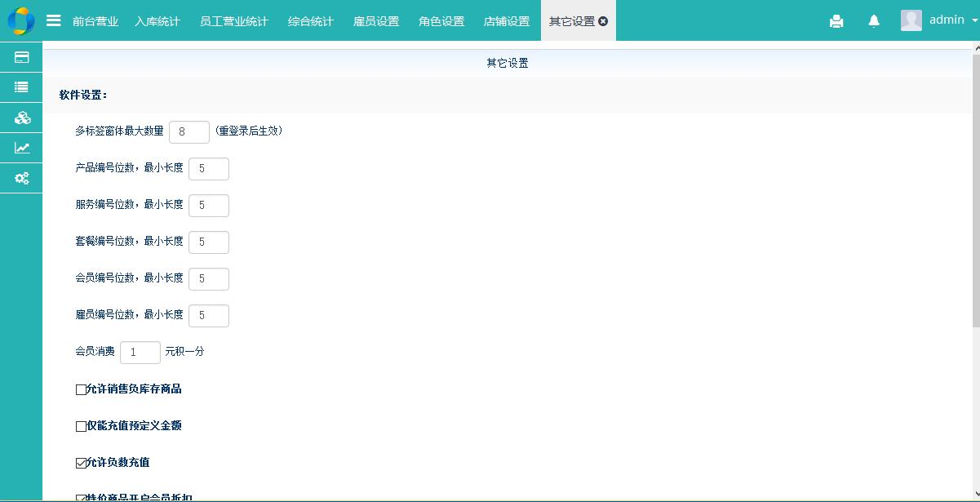This screenshot has width=980, height=502.
Task: Open the credit card sidebar icon
Action: [22, 57]
